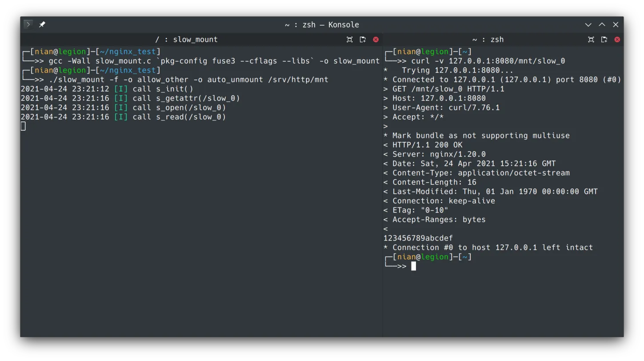
Task: Maximize the slow_mount split pane
Action: 349,40
